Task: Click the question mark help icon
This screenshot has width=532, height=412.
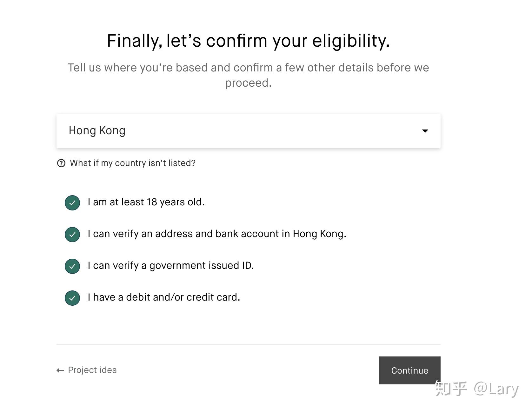Action: (x=61, y=163)
